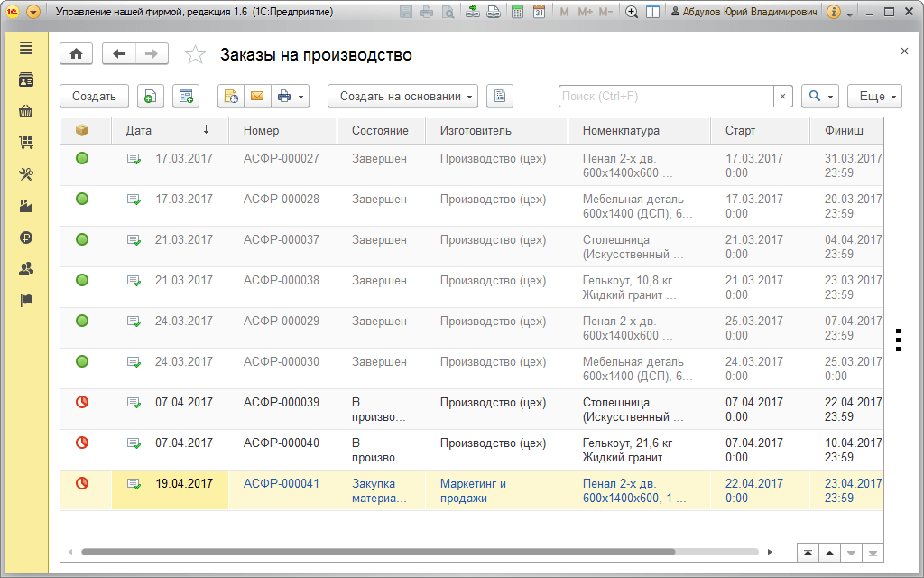
Task: Sort by the 'Дата' column header
Action: click(170, 130)
